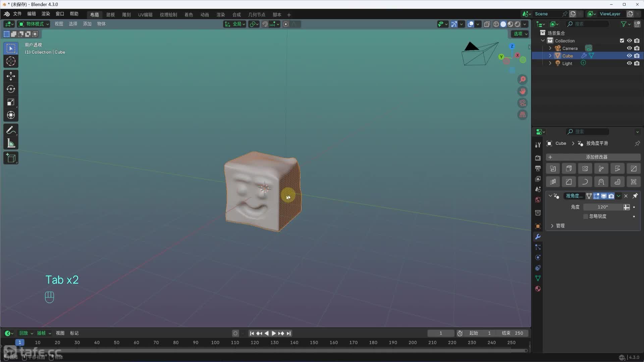Open the 文件 menu

click(17, 14)
